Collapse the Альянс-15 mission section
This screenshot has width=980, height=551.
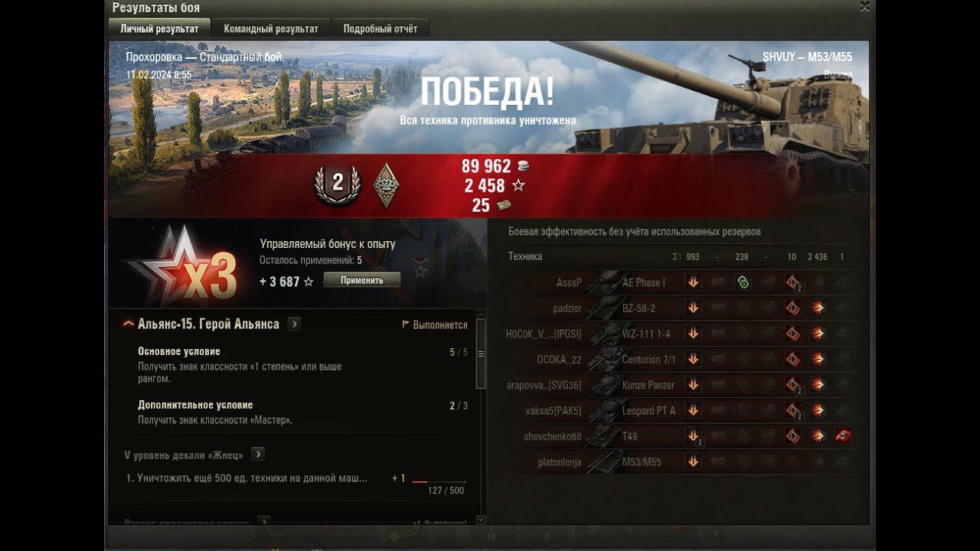(129, 324)
